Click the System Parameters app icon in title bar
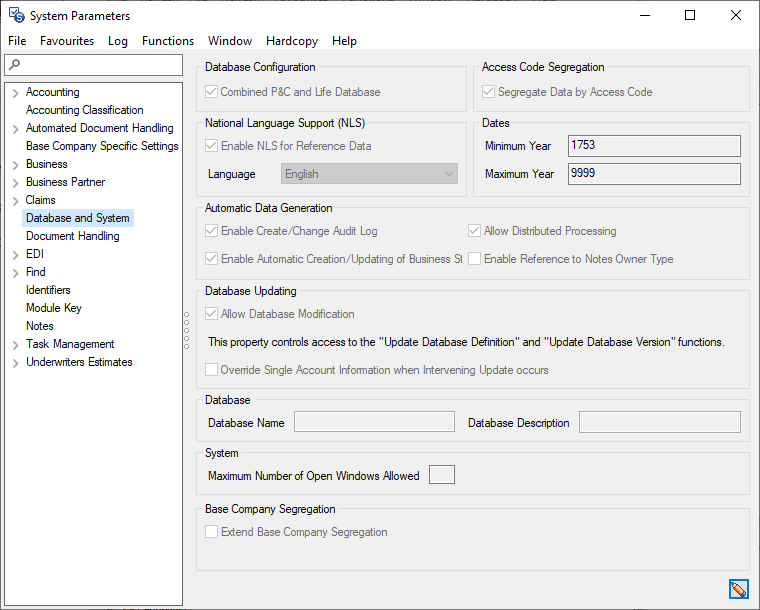Screen dimensions: 760x610 (16, 15)
